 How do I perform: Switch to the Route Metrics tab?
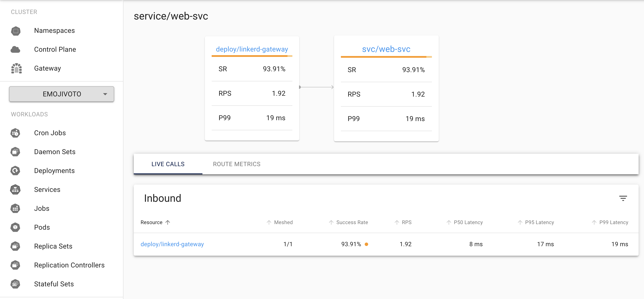click(x=237, y=164)
